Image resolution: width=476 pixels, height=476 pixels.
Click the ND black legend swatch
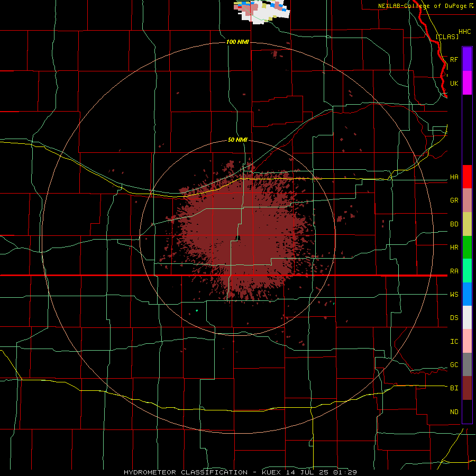coord(467,411)
